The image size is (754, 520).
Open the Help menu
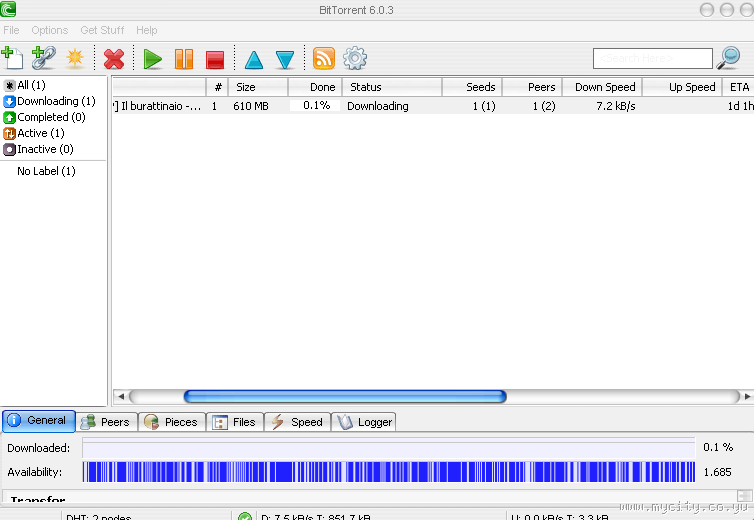(146, 30)
